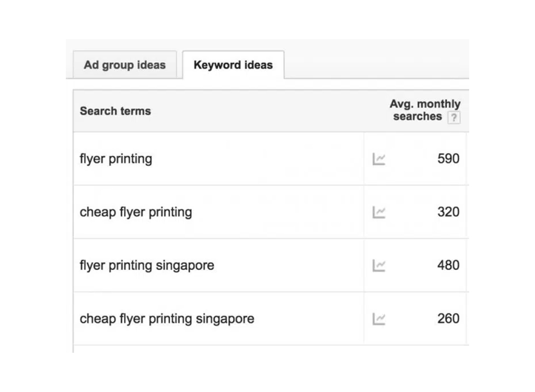535x392 pixels.
Task: Select the keyword flyer printing
Action: point(115,159)
